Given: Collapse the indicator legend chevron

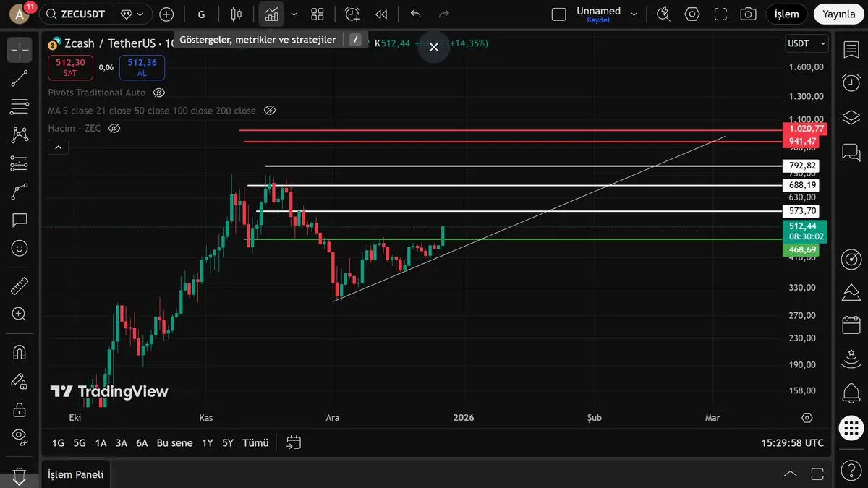Looking at the screenshot, I should [x=58, y=147].
